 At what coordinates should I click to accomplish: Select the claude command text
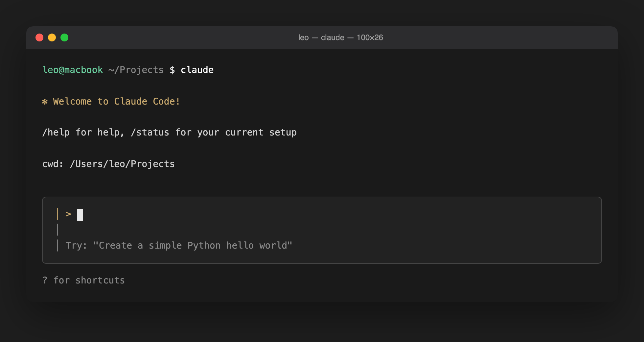click(197, 70)
